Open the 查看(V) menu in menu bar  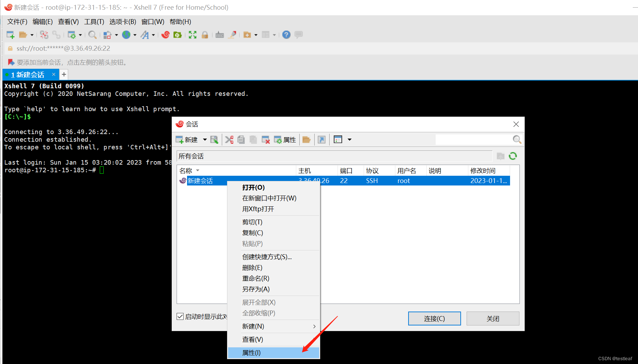pyautogui.click(x=68, y=22)
